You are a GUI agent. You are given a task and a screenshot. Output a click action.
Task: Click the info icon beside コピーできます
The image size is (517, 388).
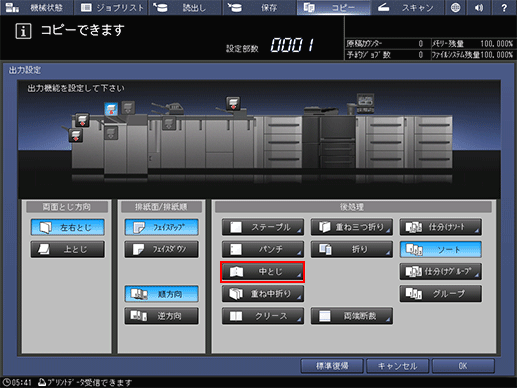23,31
